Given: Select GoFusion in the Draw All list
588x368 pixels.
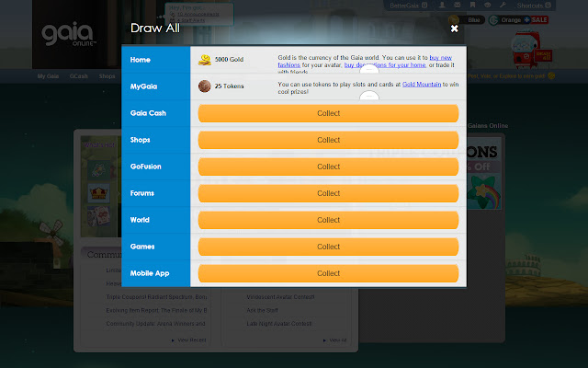Looking at the screenshot, I should pos(156,167).
